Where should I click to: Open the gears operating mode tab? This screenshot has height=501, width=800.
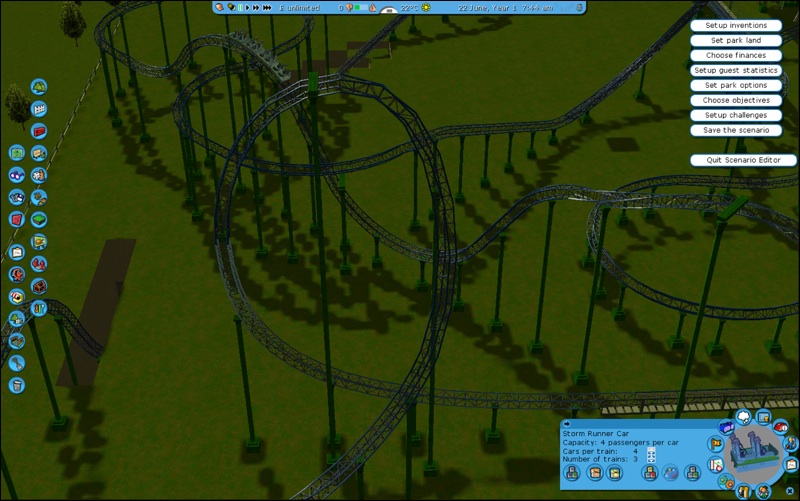pyautogui.click(x=726, y=481)
